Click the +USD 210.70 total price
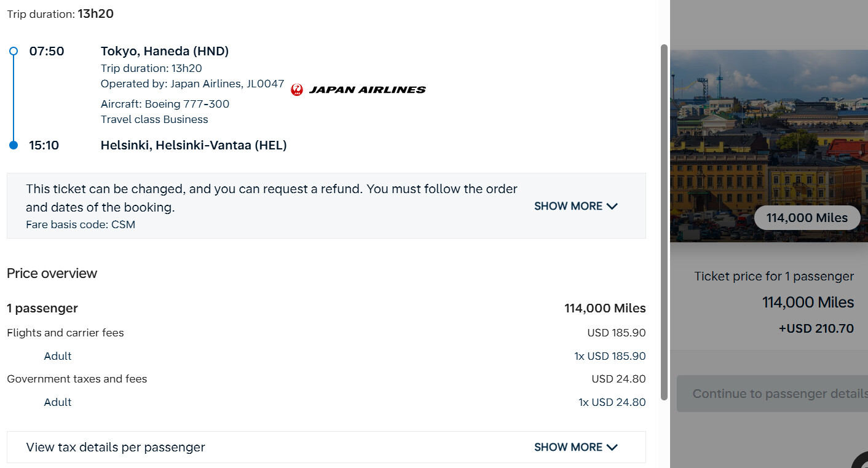The height and width of the screenshot is (468, 868). coord(816,328)
